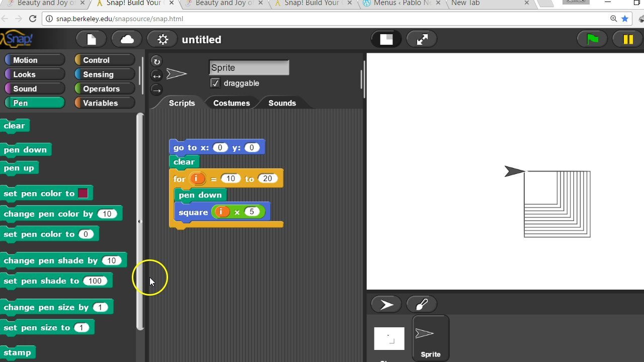Uncheck the draggable checkbox
Viewport: 644px width, 362px height.
pyautogui.click(x=215, y=83)
